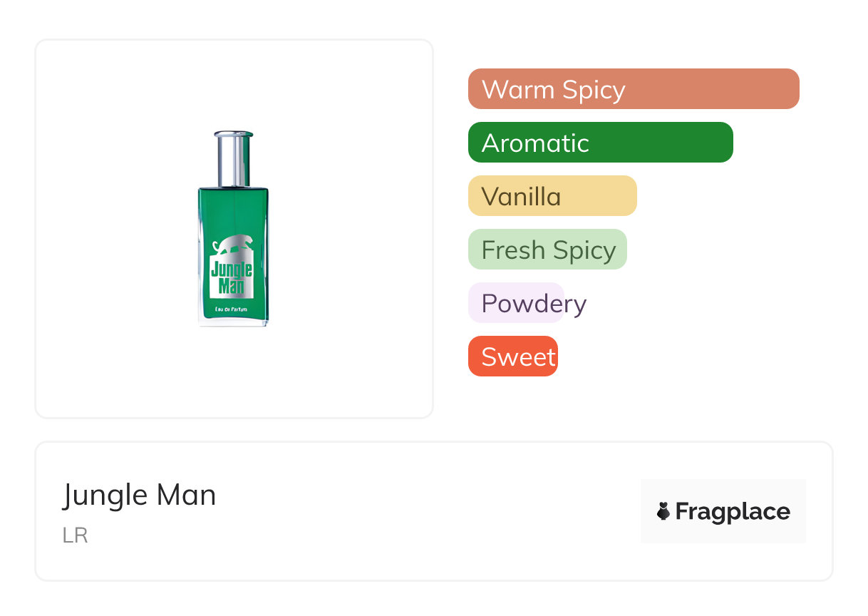
Task: Pick the Fresh Spicy accord bar
Action: coord(547,250)
